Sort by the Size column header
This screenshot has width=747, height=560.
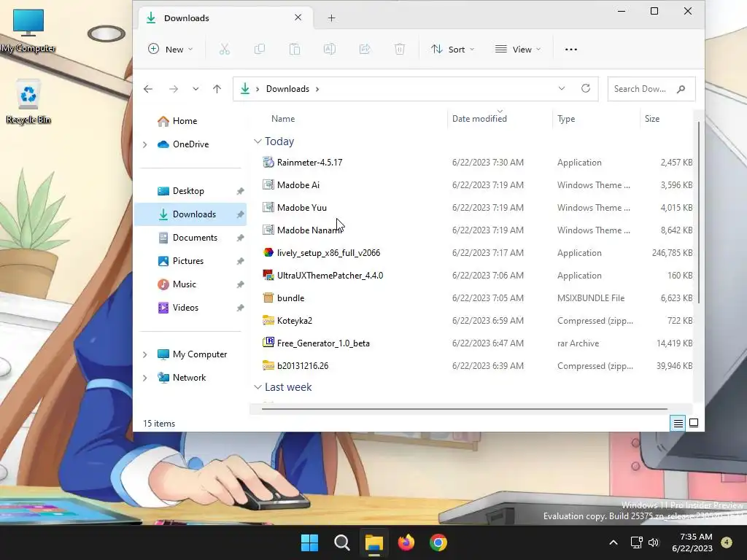652,119
